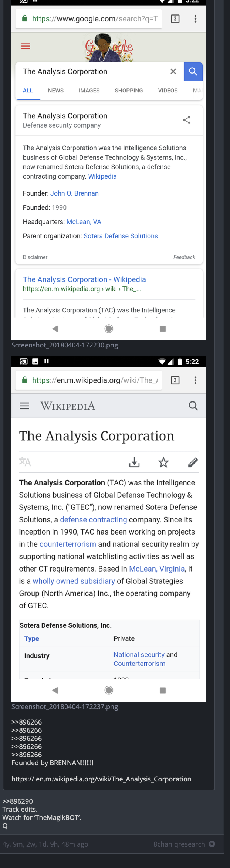Screen dimensions: 230x868
Task: Open the 'McLean, Virginia' article link
Action: tap(157, 569)
